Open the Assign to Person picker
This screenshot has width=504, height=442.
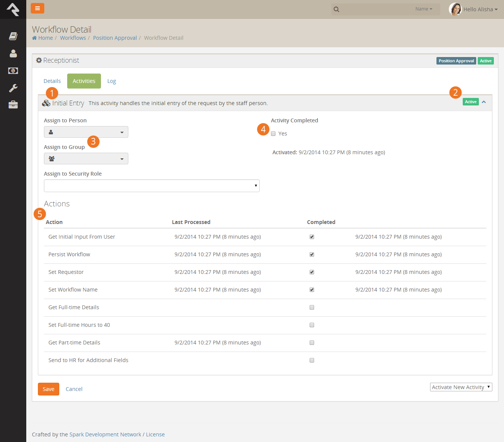(86, 132)
